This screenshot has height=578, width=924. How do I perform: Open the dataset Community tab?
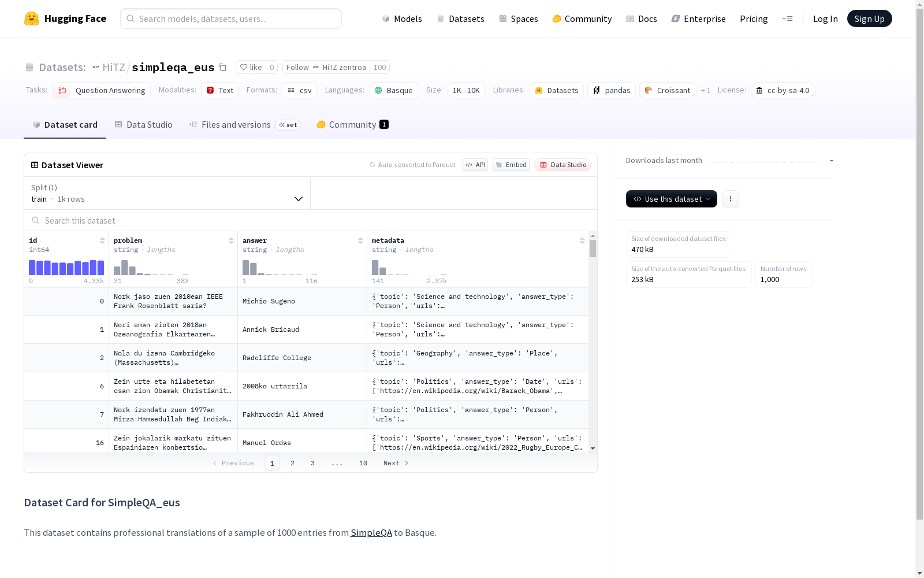tap(352, 125)
